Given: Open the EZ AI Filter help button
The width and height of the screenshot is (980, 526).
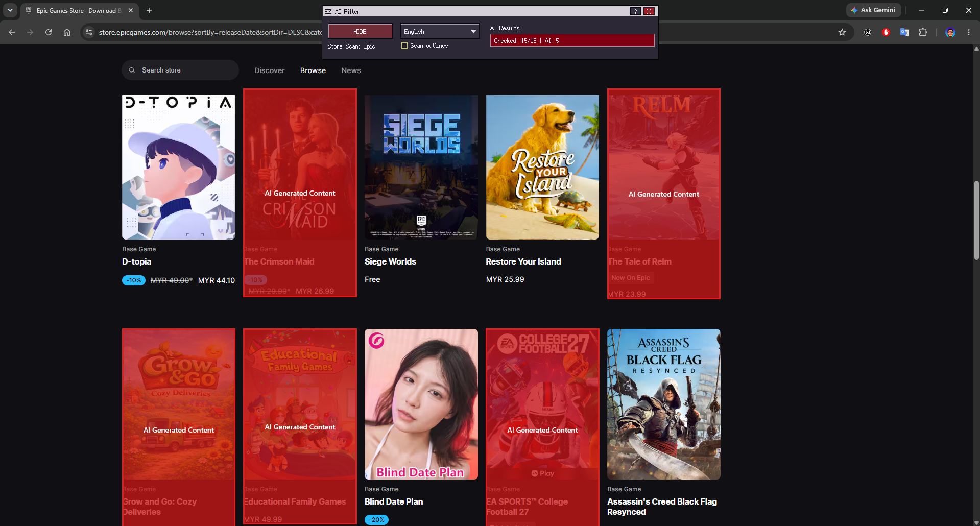Looking at the screenshot, I should click(635, 11).
